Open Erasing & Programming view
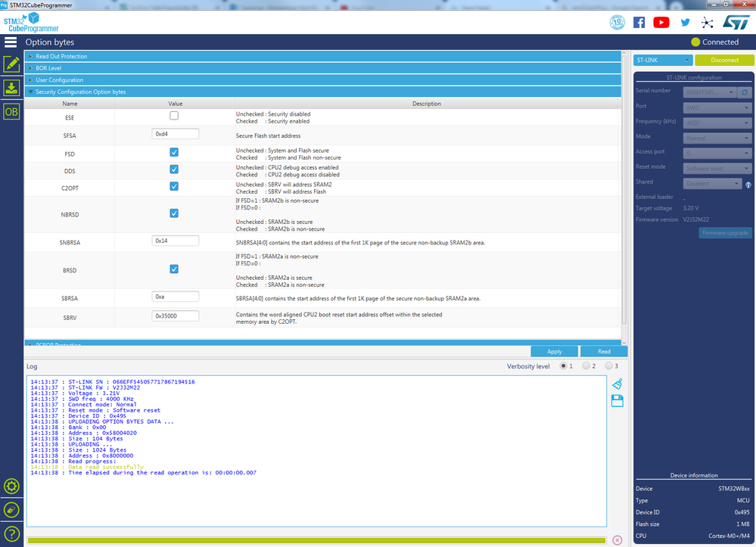Viewport: 756px width, 547px height. click(x=11, y=88)
